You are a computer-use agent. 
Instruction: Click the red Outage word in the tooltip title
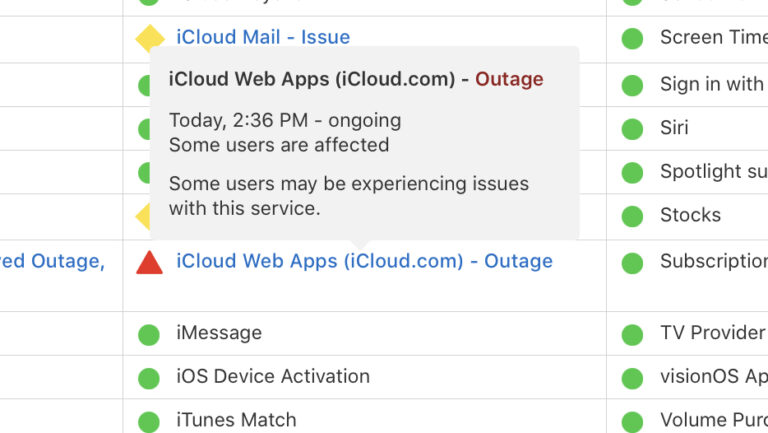[x=509, y=79]
